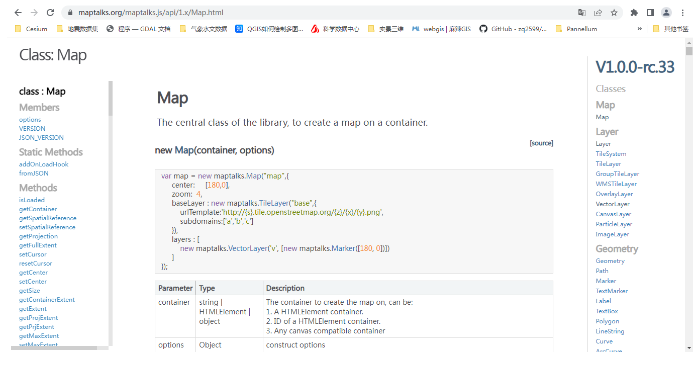Go to addOnLoadHook static method
This screenshot has height=366, width=699.
point(44,164)
